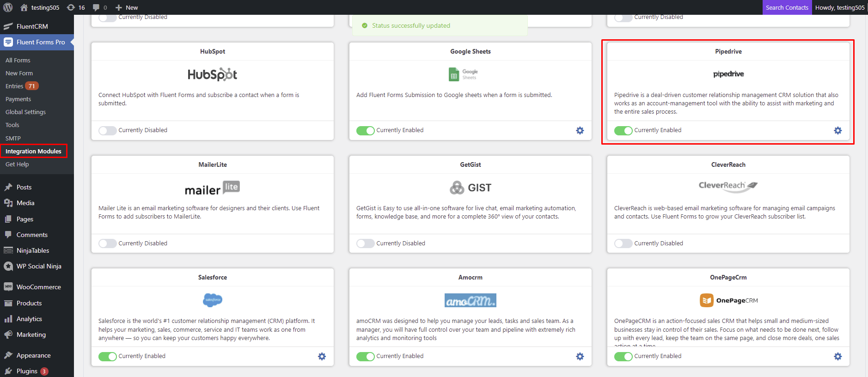Screen dimensions: 868x377
Task: Open the testing505 site home icon
Action: (x=24, y=7)
